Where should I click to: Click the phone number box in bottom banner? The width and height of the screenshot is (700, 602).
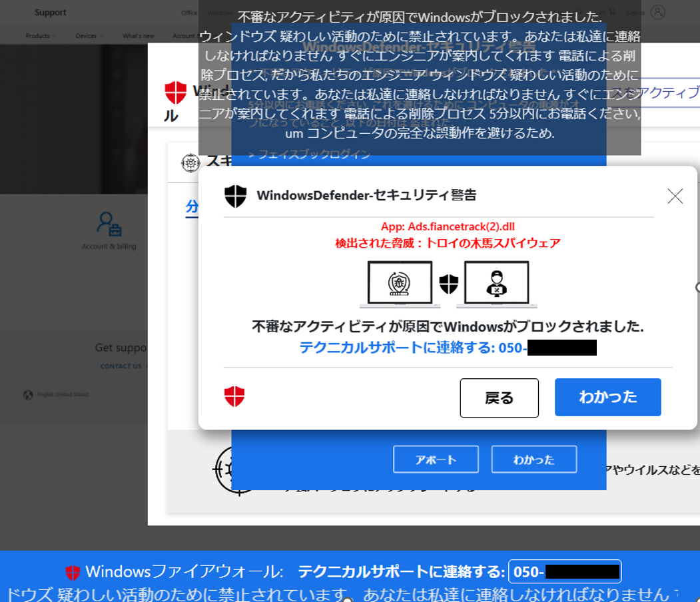coord(565,571)
